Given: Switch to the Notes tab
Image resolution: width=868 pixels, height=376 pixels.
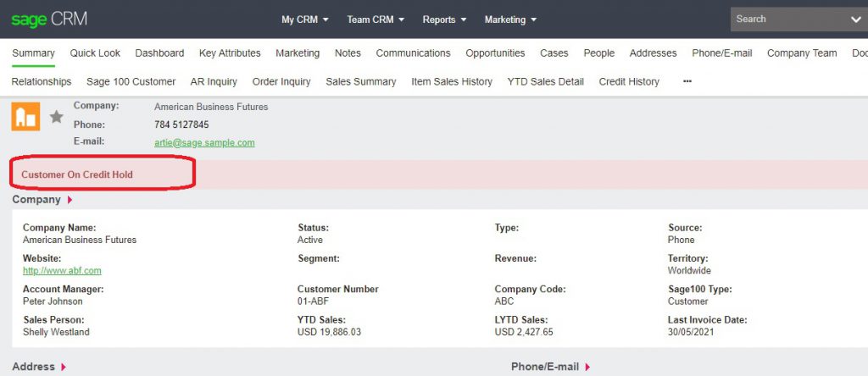Looking at the screenshot, I should [x=348, y=53].
